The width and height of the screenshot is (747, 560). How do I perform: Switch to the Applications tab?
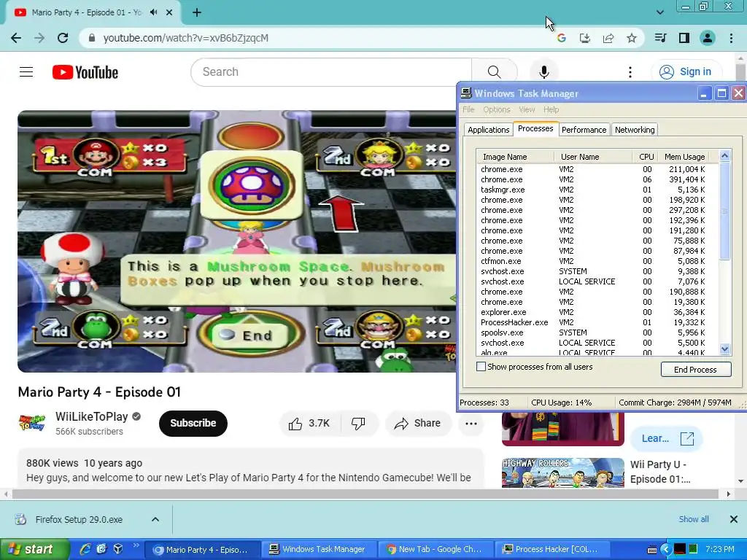pyautogui.click(x=488, y=130)
